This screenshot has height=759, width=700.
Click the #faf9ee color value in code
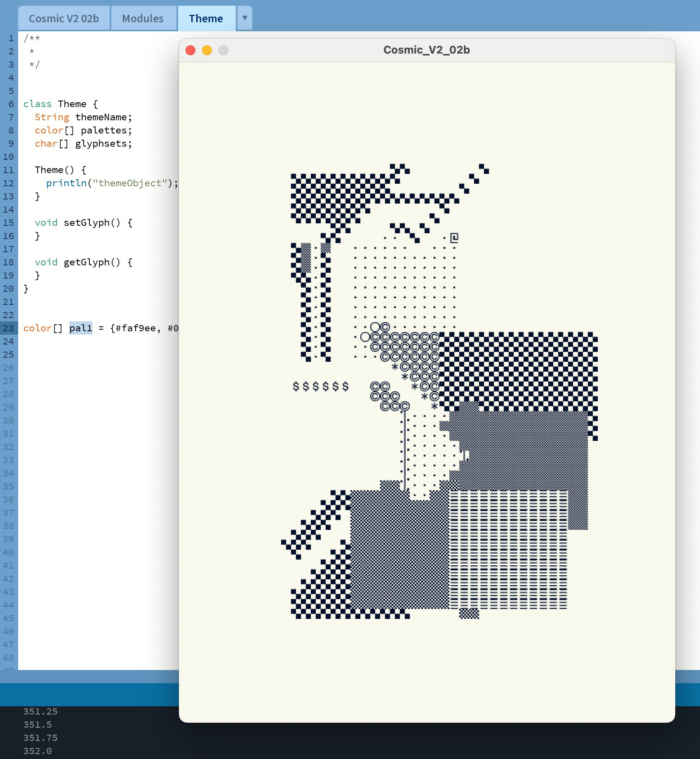[x=136, y=328]
